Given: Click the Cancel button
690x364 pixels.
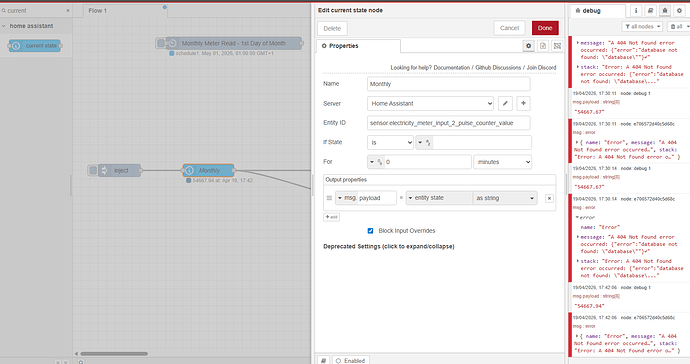Looking at the screenshot, I should pos(509,28).
